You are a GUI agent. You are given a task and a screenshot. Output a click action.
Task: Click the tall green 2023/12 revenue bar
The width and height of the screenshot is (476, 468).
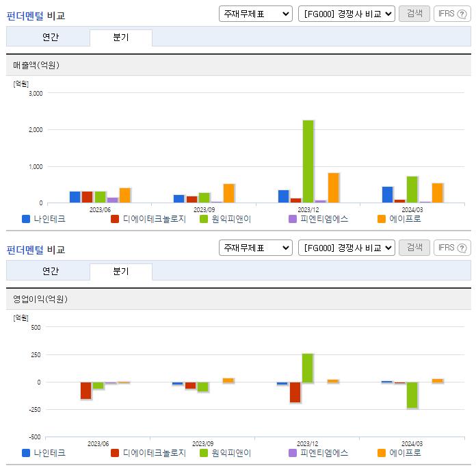pyautogui.click(x=308, y=161)
